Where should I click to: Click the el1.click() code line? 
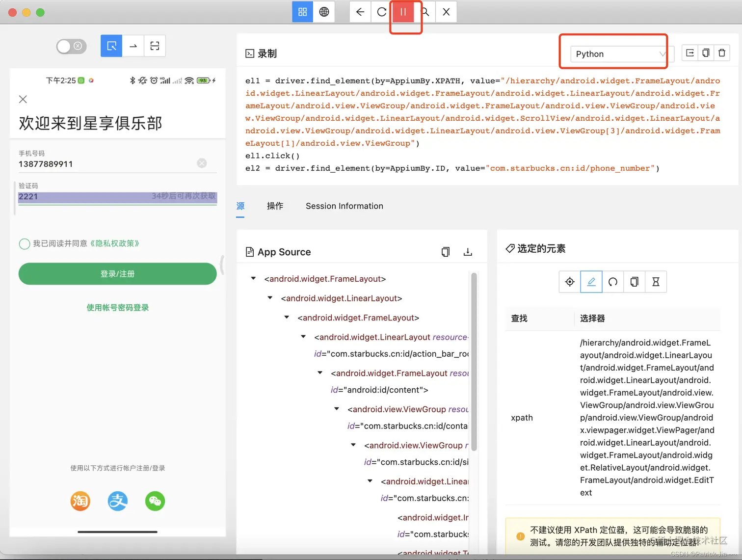coord(272,156)
